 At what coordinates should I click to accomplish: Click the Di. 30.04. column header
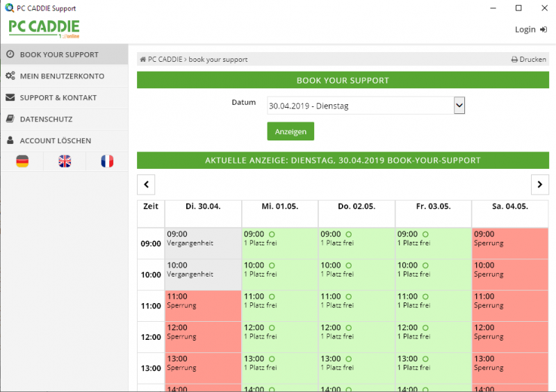pyautogui.click(x=203, y=213)
